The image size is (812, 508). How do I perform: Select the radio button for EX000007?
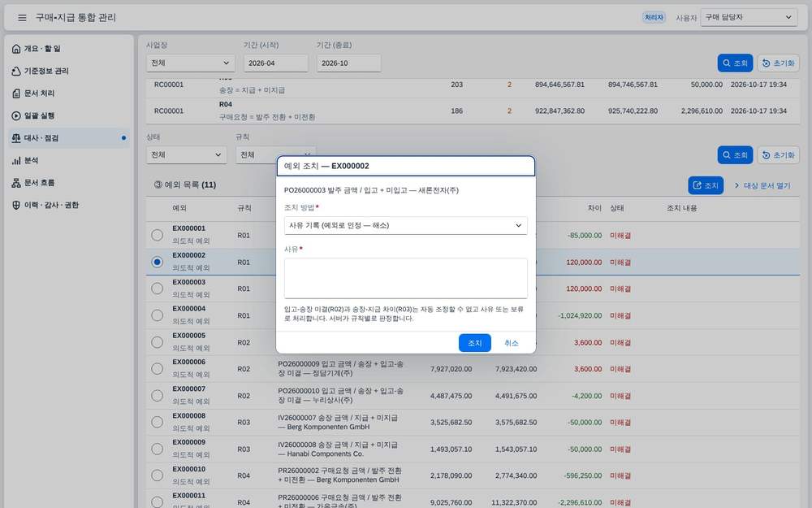tap(157, 396)
